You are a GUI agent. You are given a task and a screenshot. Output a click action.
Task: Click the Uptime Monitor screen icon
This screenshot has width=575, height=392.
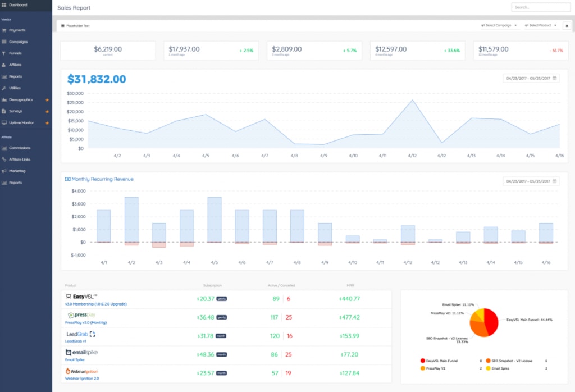(x=4, y=123)
